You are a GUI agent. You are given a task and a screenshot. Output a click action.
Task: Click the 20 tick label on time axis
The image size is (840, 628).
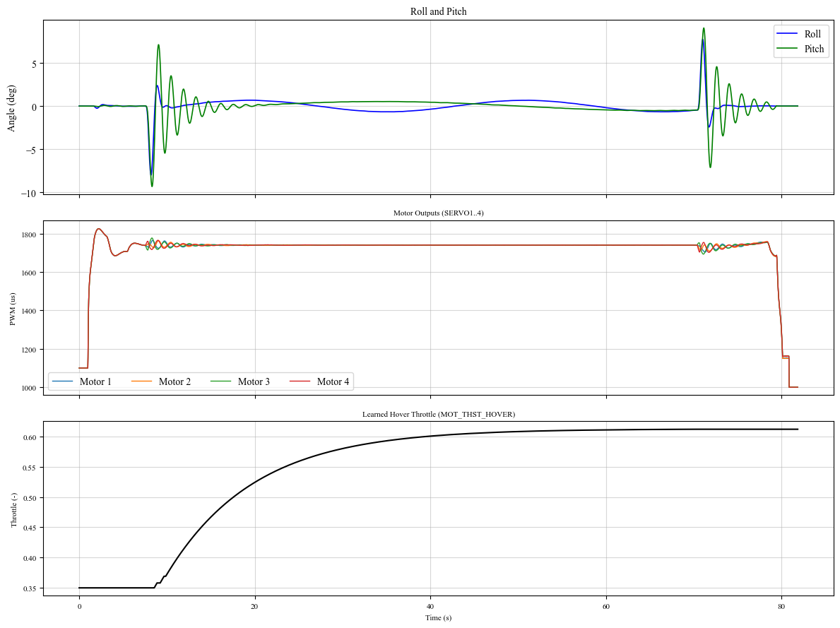coord(254,607)
